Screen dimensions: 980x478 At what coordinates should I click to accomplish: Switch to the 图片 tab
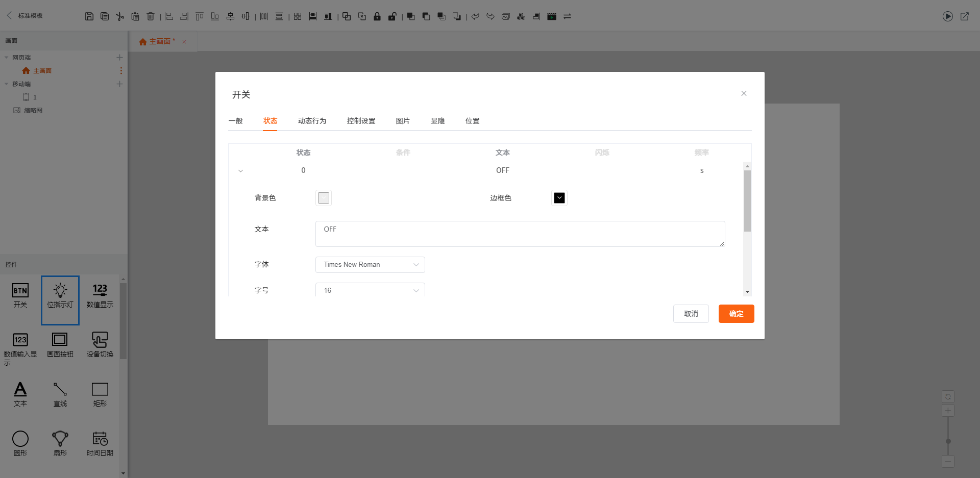click(x=403, y=121)
